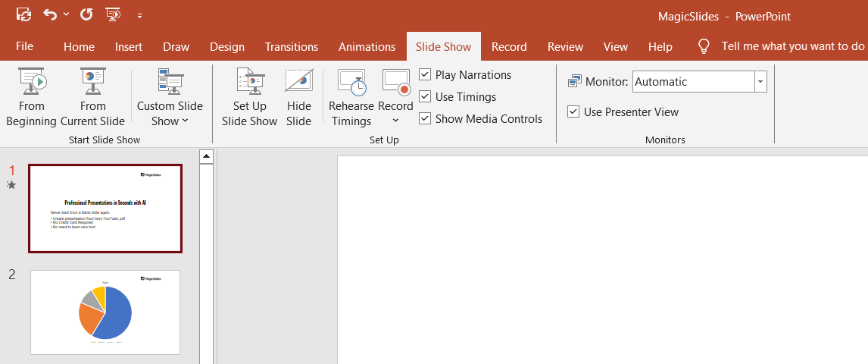This screenshot has width=868, height=364.
Task: Click the AutoSave sync icon
Action: pos(24,14)
